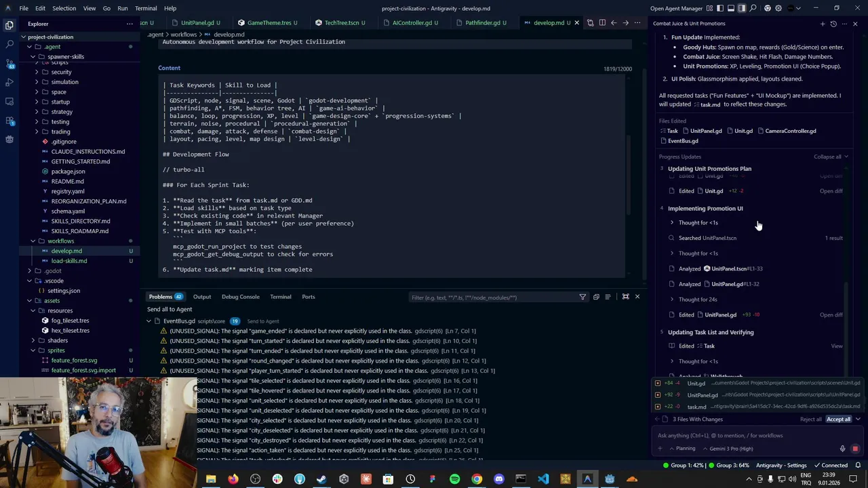Collapse the .agent folder

29,47
